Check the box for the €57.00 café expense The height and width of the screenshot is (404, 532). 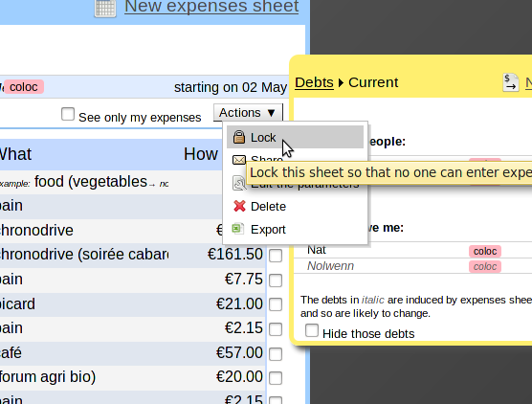pyautogui.click(x=276, y=354)
